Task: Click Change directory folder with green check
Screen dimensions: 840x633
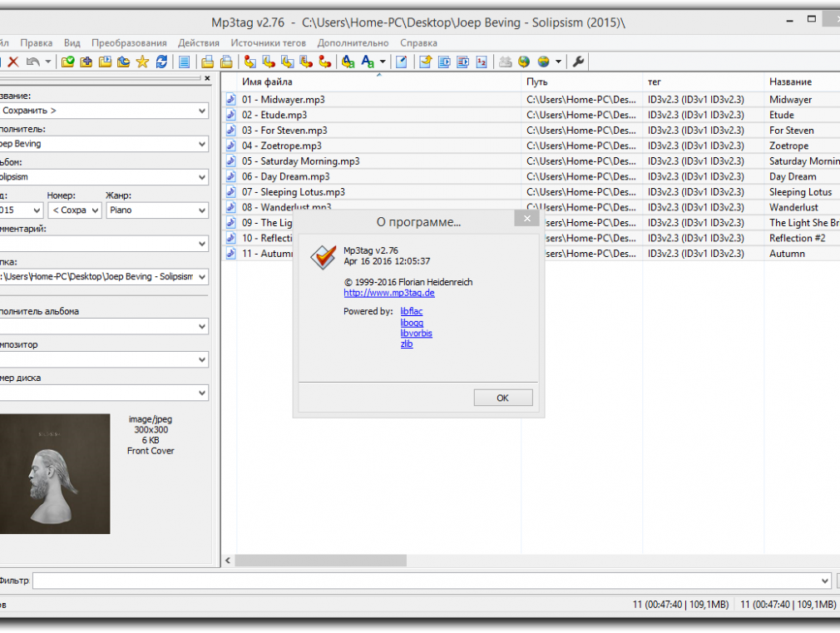Action: [67, 62]
